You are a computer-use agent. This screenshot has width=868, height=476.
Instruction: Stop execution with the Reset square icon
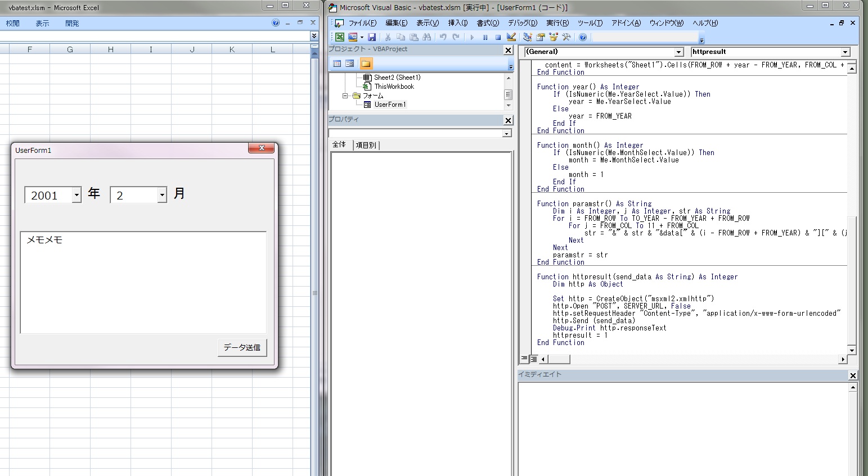(x=498, y=37)
